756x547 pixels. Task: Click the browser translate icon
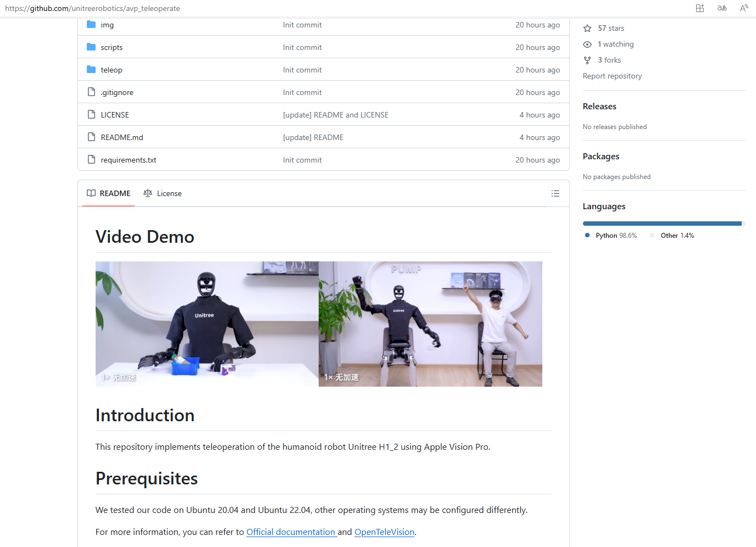click(x=722, y=8)
